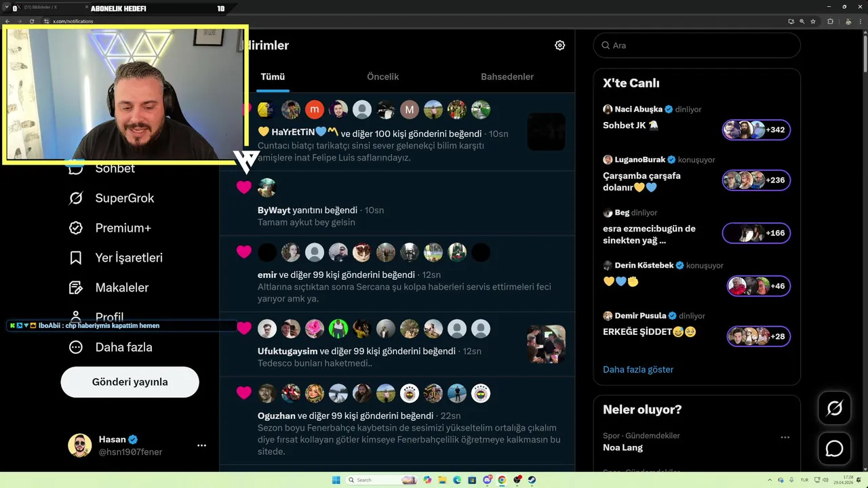This screenshot has width=868, height=488.
Task: Open Microsoft Edge from taskbar
Action: point(457,480)
